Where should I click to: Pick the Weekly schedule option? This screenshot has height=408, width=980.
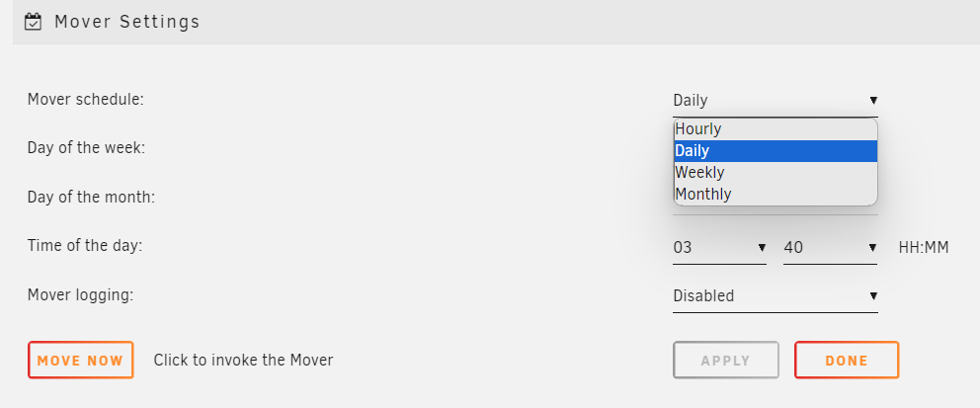[x=776, y=172]
